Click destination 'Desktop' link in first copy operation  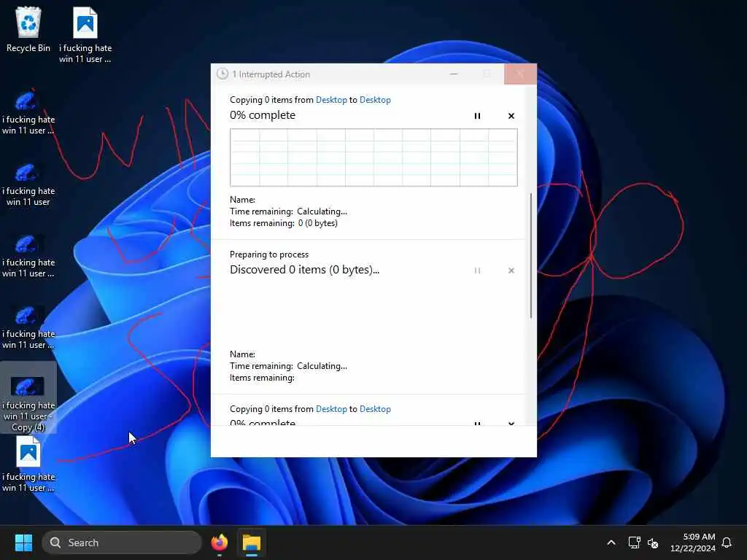[375, 99]
